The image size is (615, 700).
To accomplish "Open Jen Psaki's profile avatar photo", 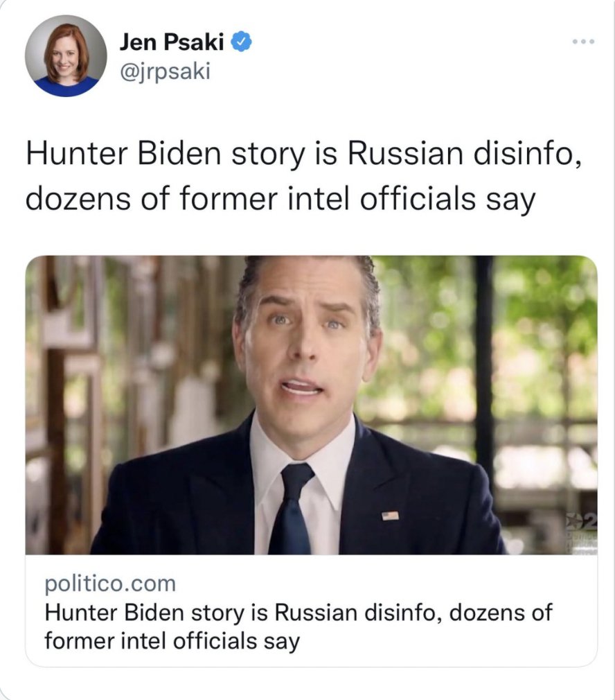I will pyautogui.click(x=66, y=56).
